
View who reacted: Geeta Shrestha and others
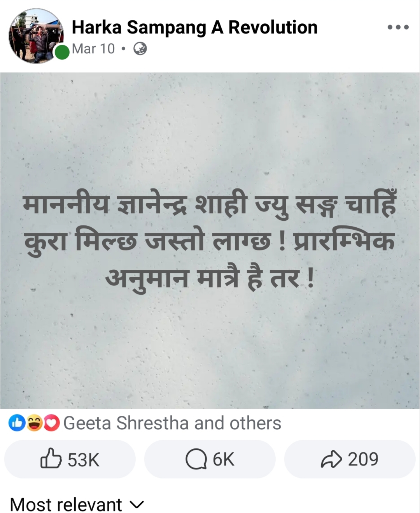172,423
